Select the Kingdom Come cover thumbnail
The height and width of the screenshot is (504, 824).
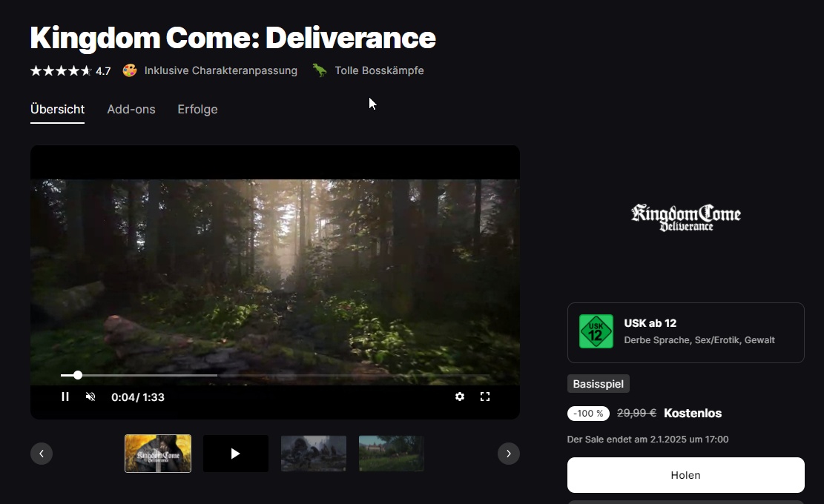[158, 454]
